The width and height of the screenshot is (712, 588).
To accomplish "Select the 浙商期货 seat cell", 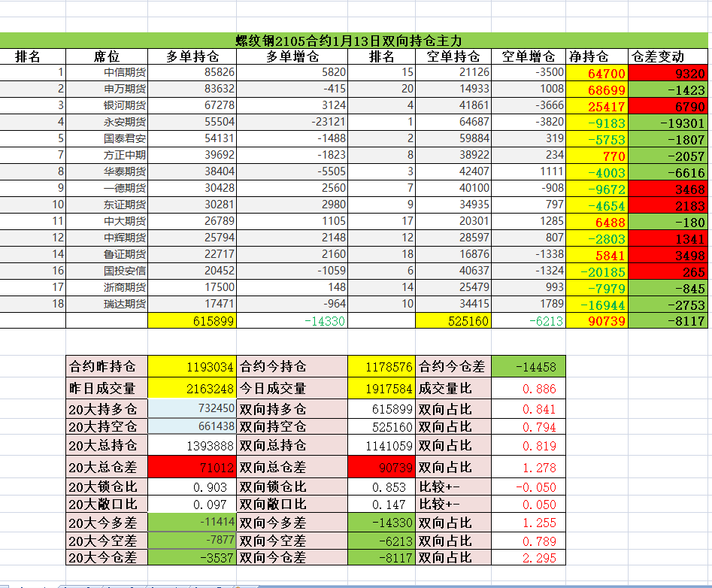I will click(107, 287).
